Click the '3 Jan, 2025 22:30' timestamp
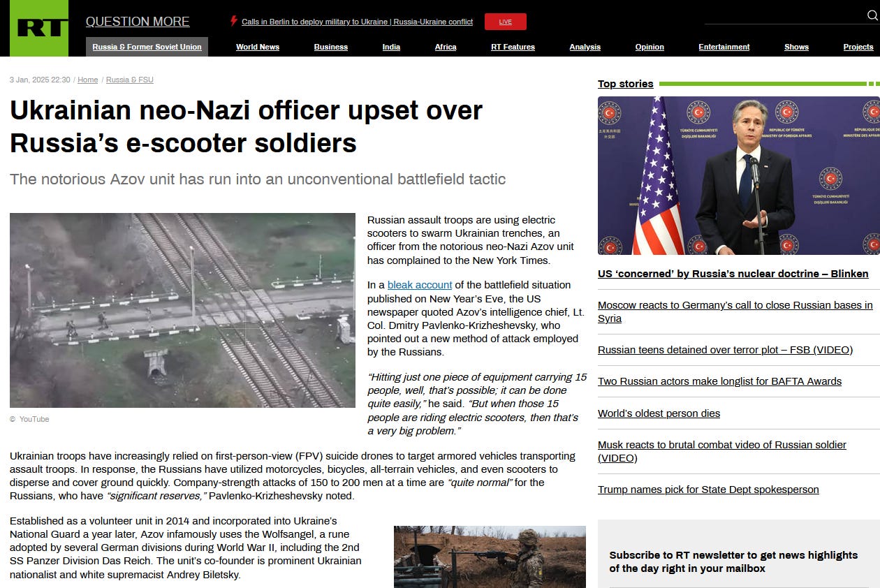This screenshot has height=588, width=880. pyautogui.click(x=40, y=80)
